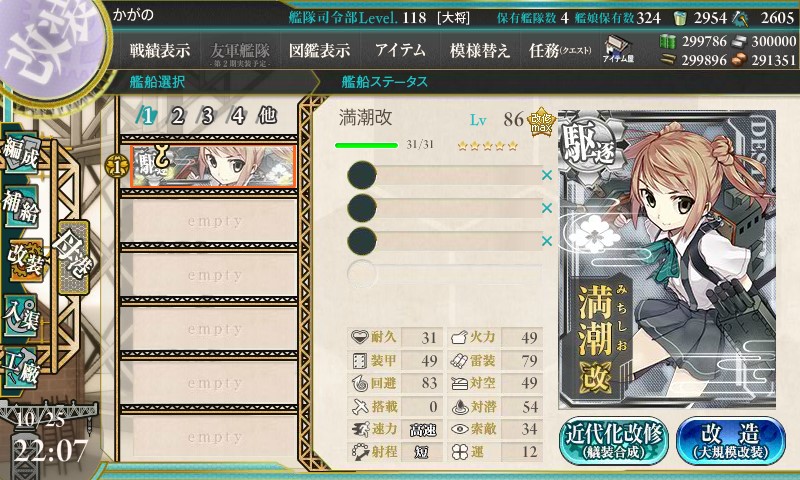Open the 入渠 (Docking) sidebar icon
This screenshot has width=800, height=480.
point(21,316)
